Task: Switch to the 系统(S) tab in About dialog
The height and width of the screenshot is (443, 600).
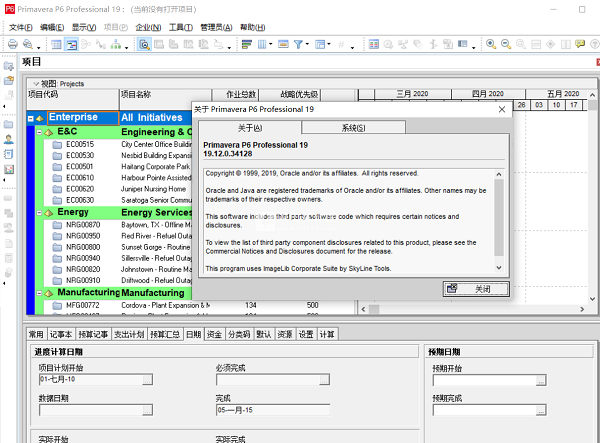Action: tap(353, 128)
